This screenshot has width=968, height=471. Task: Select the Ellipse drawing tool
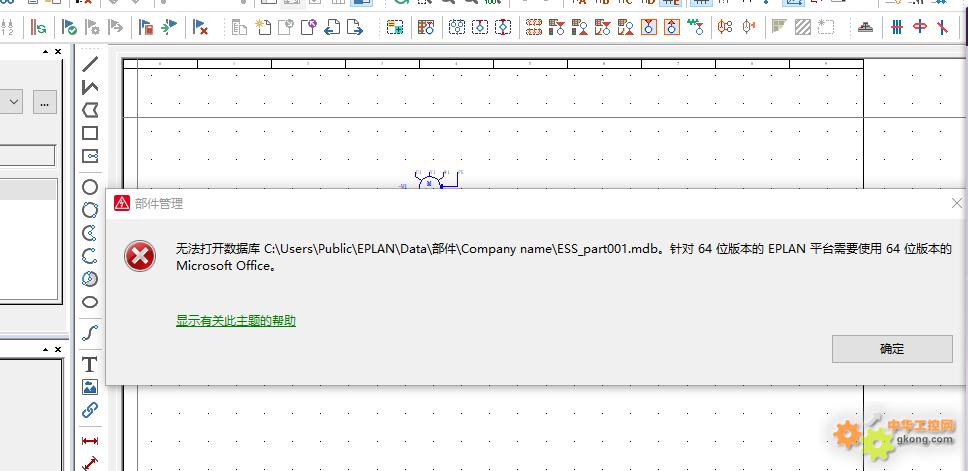click(90, 302)
